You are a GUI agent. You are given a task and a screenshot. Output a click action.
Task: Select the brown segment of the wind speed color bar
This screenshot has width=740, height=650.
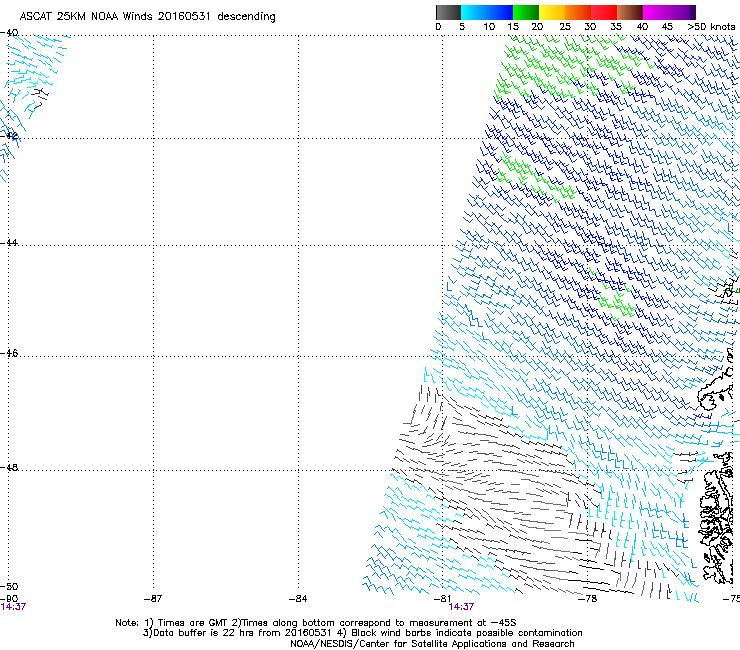pyautogui.click(x=630, y=12)
